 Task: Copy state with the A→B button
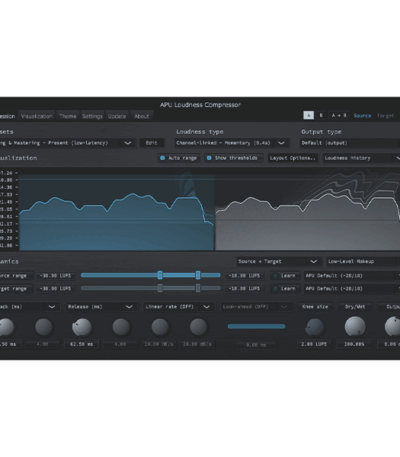pyautogui.click(x=339, y=115)
